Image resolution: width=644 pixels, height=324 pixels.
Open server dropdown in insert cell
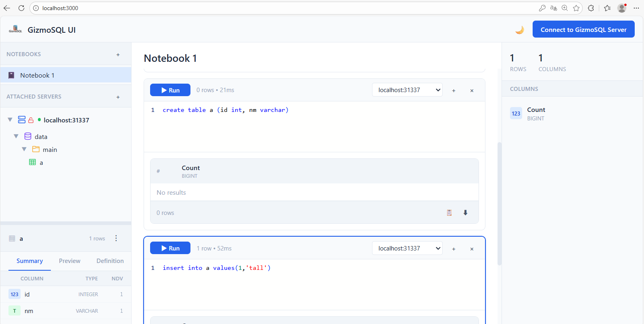pyautogui.click(x=407, y=248)
